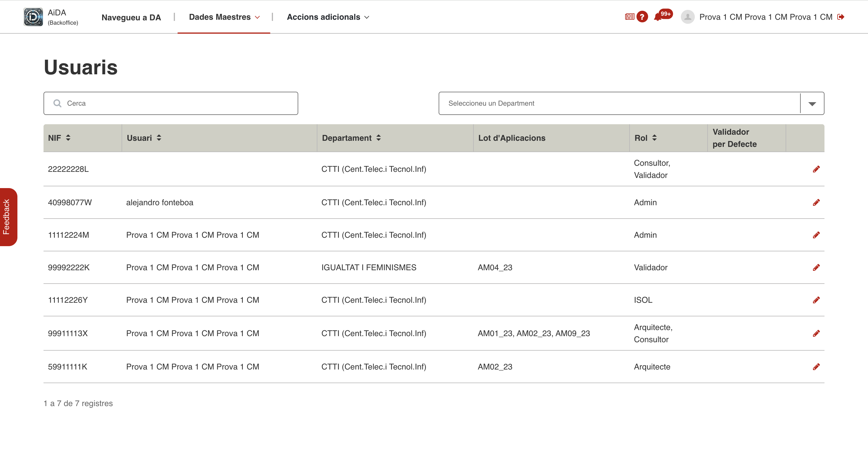Click the AiDA Backoffice logo
This screenshot has width=868, height=465.
click(x=33, y=17)
